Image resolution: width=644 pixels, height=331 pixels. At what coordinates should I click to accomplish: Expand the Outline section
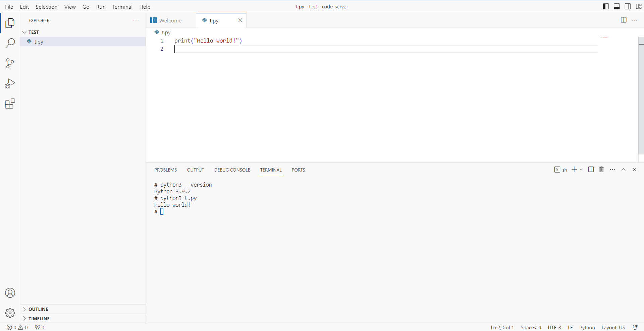pos(83,309)
